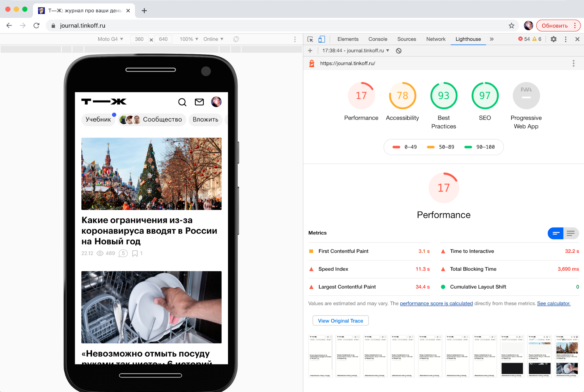
Task: Click the Учебник chip
Action: pos(98,119)
